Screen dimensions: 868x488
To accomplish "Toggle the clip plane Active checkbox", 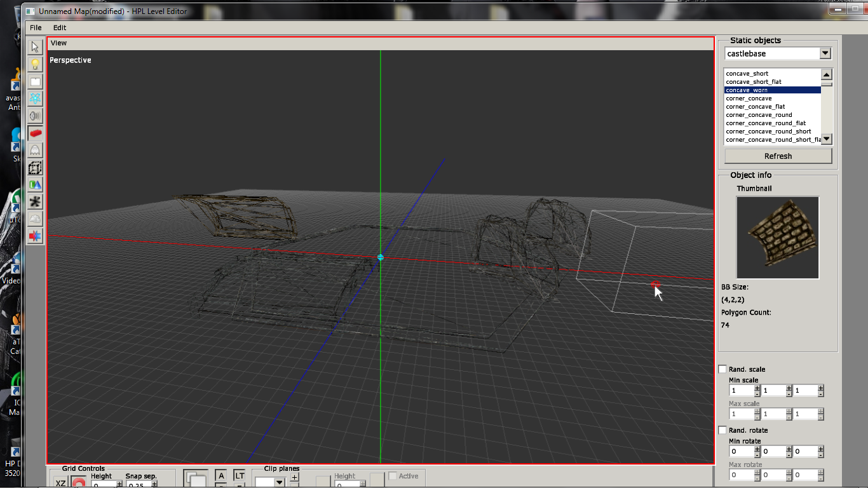I will 393,476.
